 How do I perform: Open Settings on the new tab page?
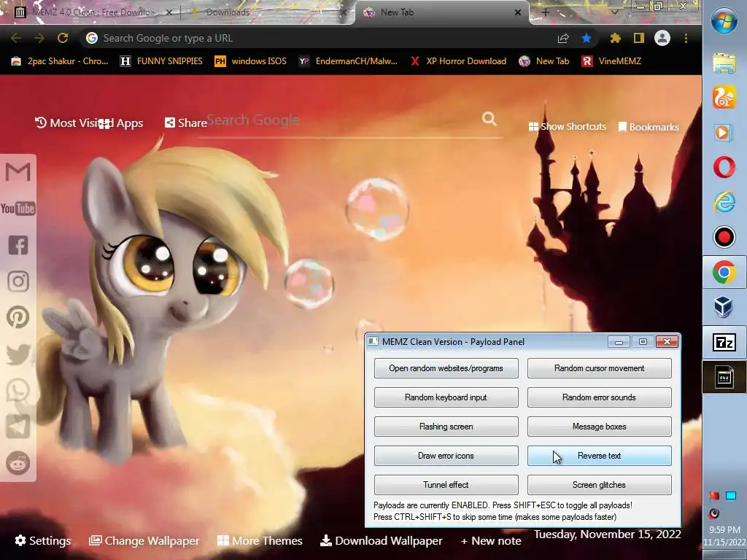pyautogui.click(x=43, y=541)
